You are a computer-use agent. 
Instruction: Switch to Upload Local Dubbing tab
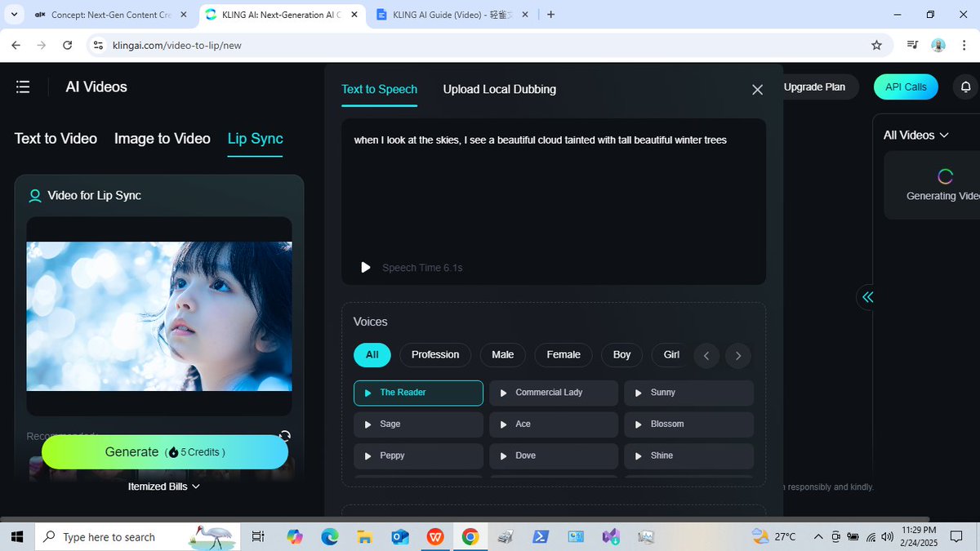click(x=500, y=89)
